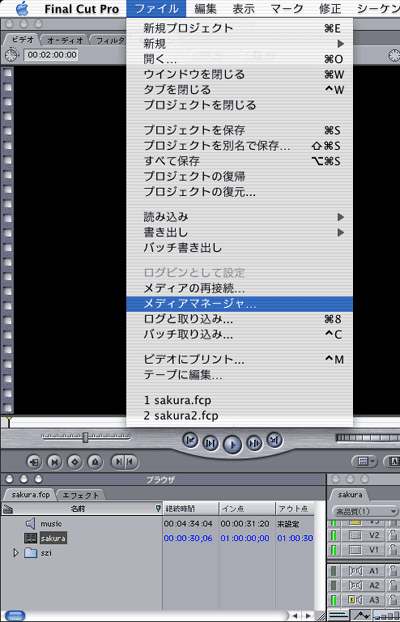400x622 pixels.
Task: Lock the V2 track
Action: coord(392,535)
